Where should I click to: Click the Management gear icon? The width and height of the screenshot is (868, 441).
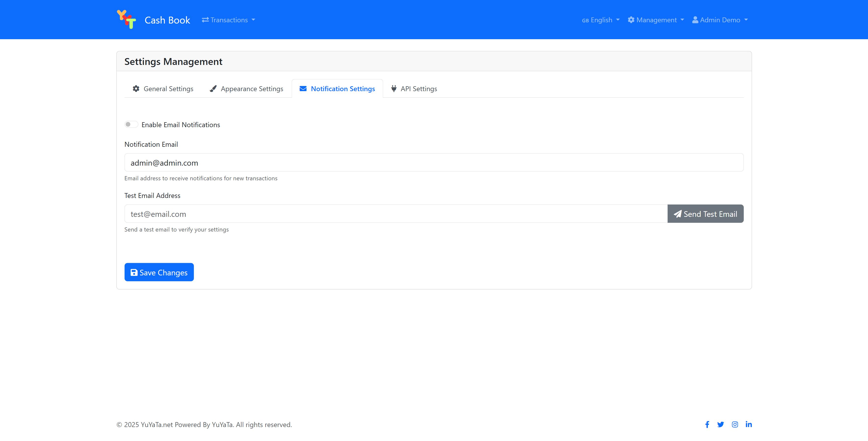click(631, 20)
